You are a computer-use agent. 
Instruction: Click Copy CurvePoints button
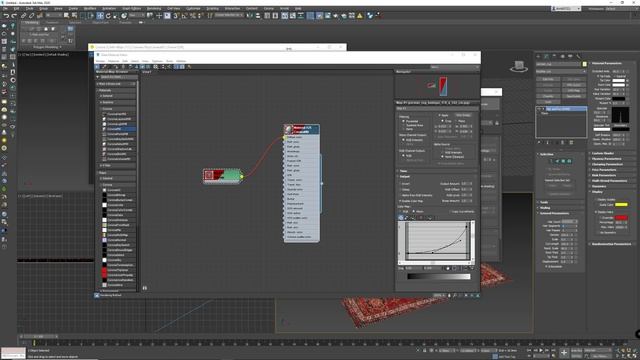pyautogui.click(x=462, y=211)
